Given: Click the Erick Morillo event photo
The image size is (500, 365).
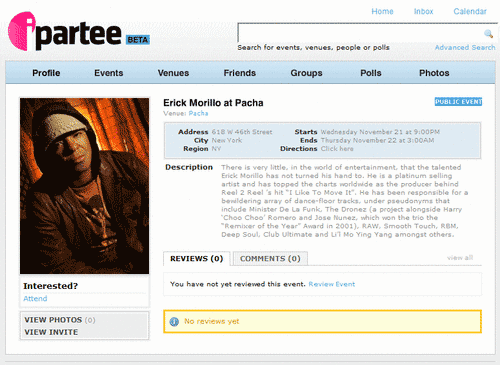Looking at the screenshot, I should coord(85,186).
